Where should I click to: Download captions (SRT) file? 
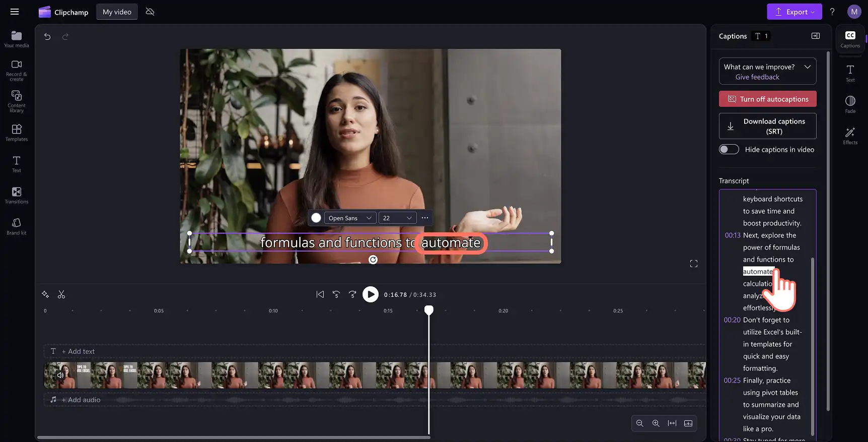767,126
